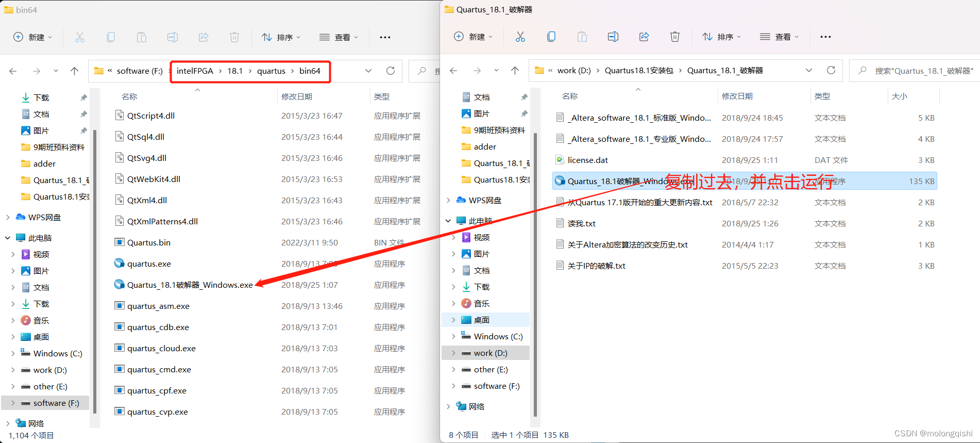
Task: Go up one folder in Quartus_18.1 window
Action: tap(515, 70)
